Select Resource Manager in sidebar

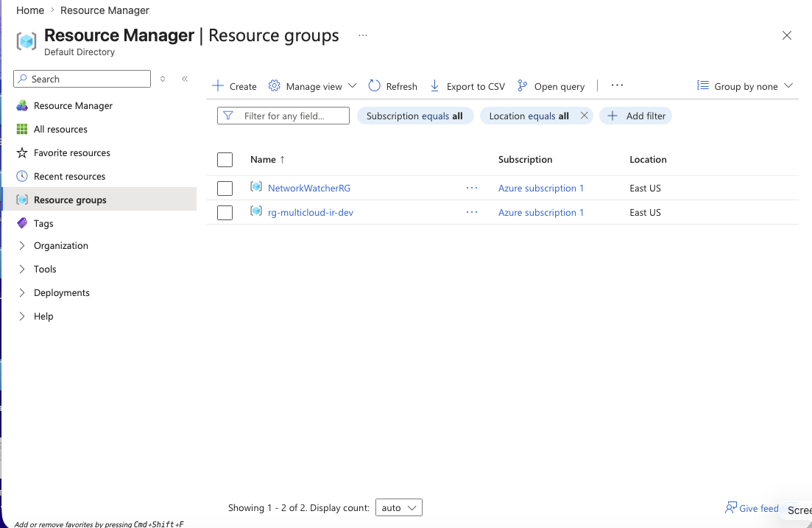coord(73,106)
